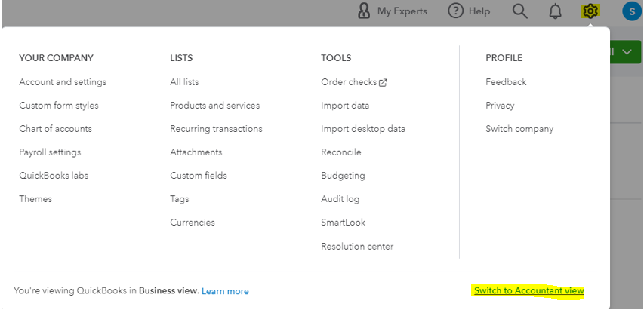Screen dimensions: 644x310
Task: Open Products and services list
Action: (x=215, y=106)
